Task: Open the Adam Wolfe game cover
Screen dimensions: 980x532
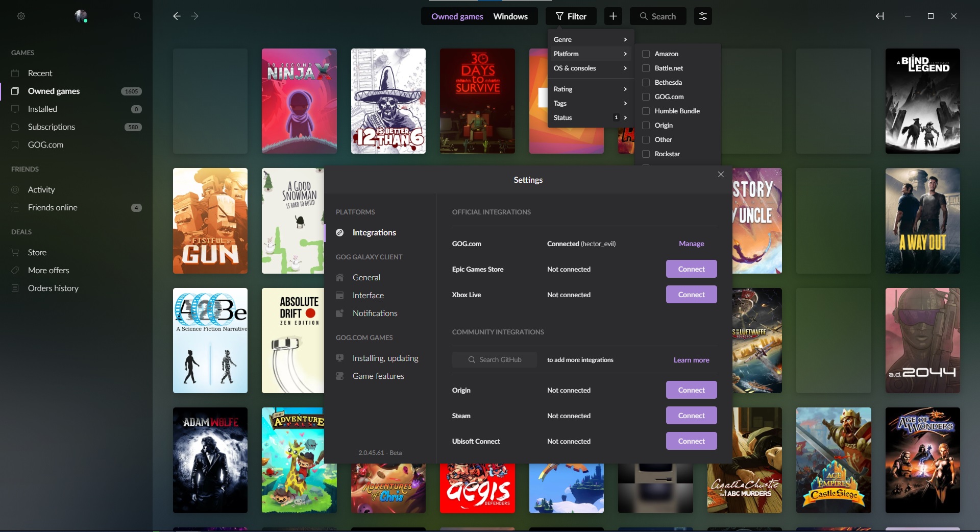Action: (x=210, y=460)
